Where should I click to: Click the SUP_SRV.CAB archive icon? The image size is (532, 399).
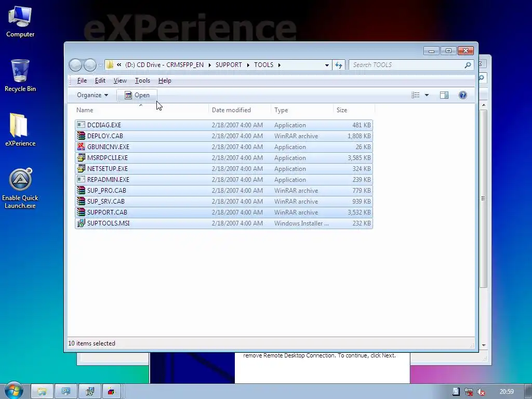[x=81, y=201]
